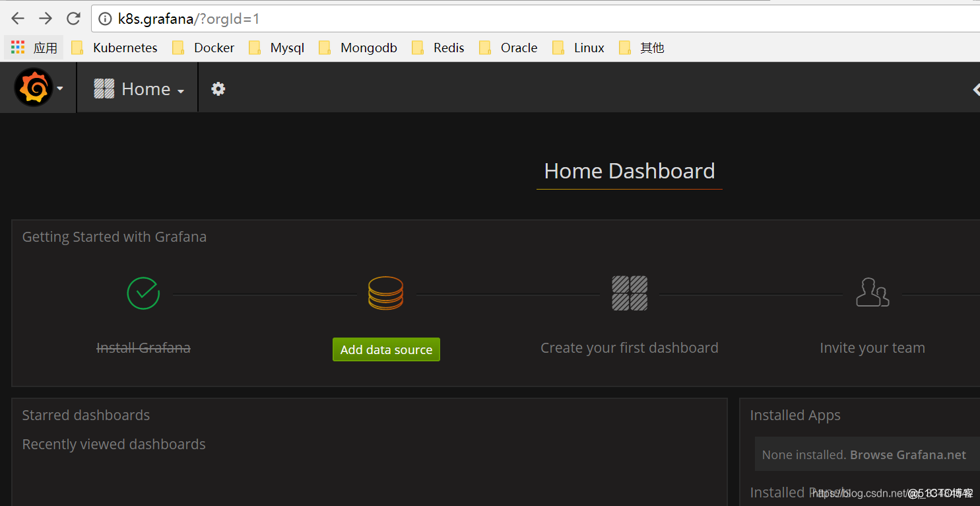Click the orange database data source icon

(385, 293)
